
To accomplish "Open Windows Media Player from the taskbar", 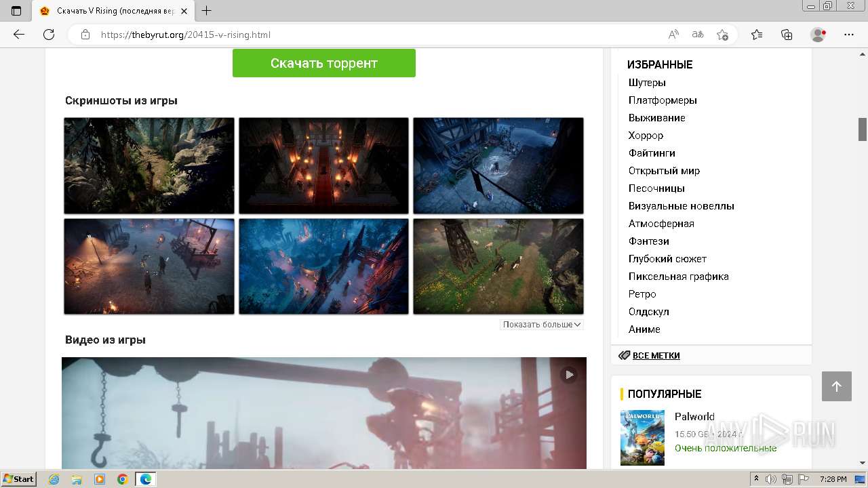I will [x=100, y=479].
